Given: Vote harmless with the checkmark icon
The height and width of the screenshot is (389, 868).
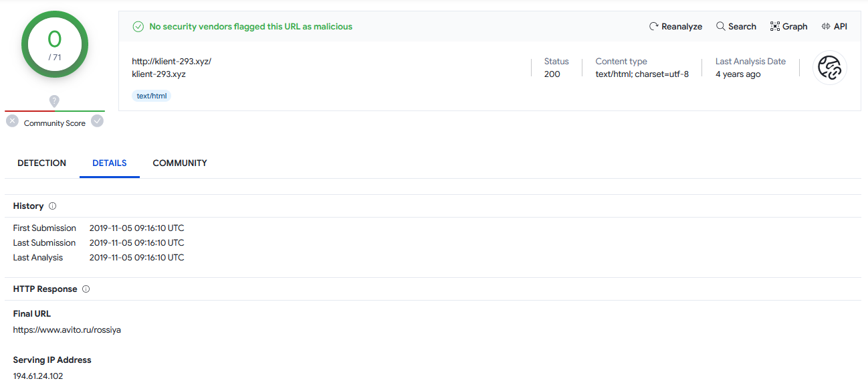Looking at the screenshot, I should [x=97, y=121].
